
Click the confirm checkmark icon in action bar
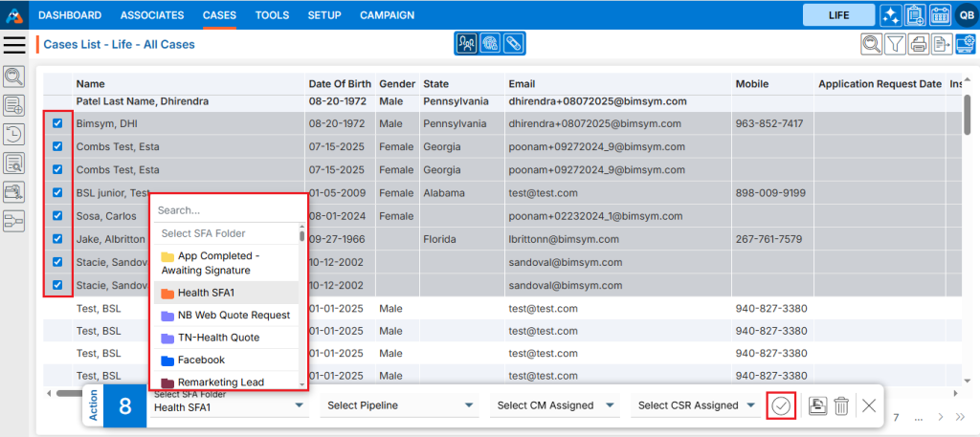click(781, 405)
